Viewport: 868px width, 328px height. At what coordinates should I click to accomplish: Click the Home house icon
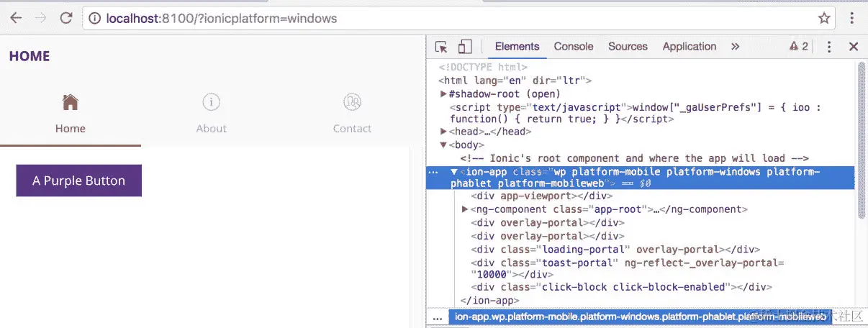coord(71,102)
